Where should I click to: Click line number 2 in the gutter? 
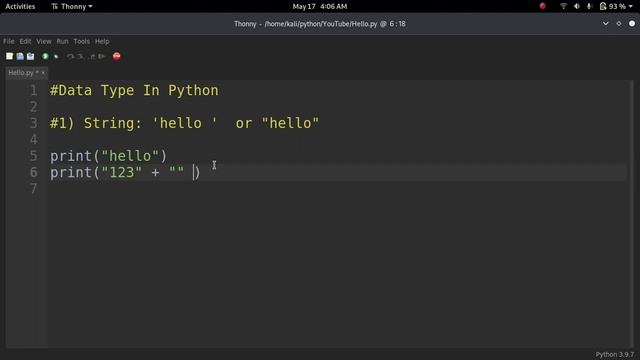click(33, 107)
